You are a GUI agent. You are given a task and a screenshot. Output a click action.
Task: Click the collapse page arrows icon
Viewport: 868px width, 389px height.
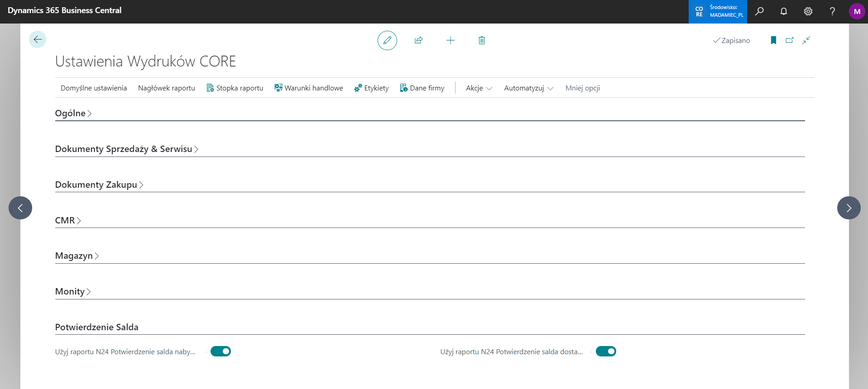(806, 40)
